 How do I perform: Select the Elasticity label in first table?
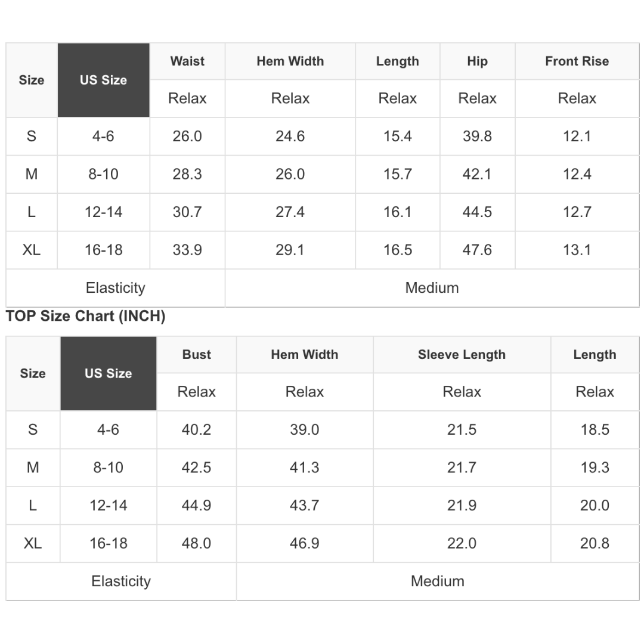(116, 288)
